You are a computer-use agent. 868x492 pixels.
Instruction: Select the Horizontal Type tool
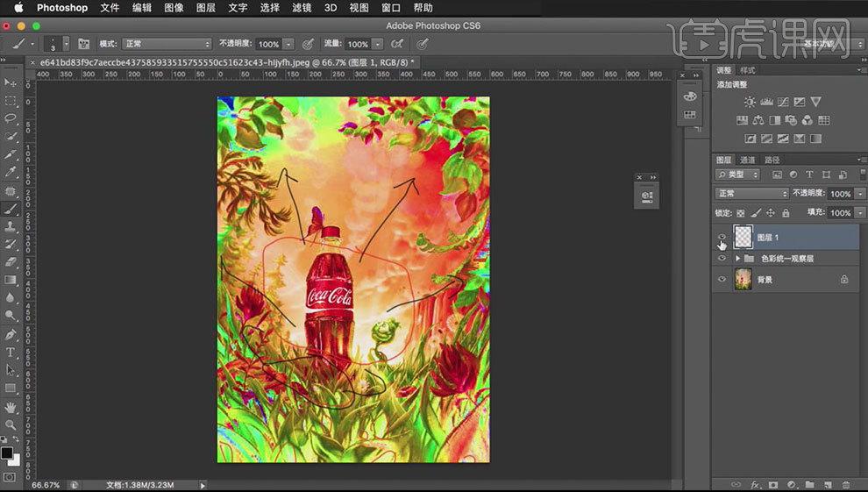click(10, 352)
